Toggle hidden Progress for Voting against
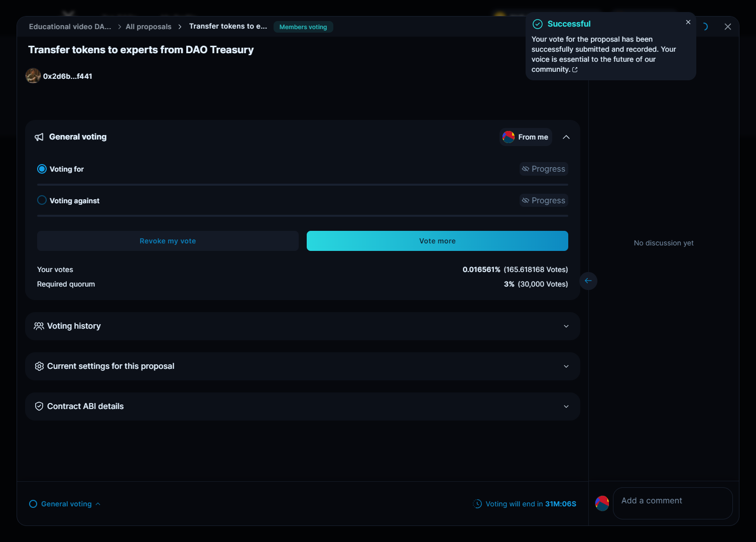This screenshot has height=542, width=756. tap(544, 200)
